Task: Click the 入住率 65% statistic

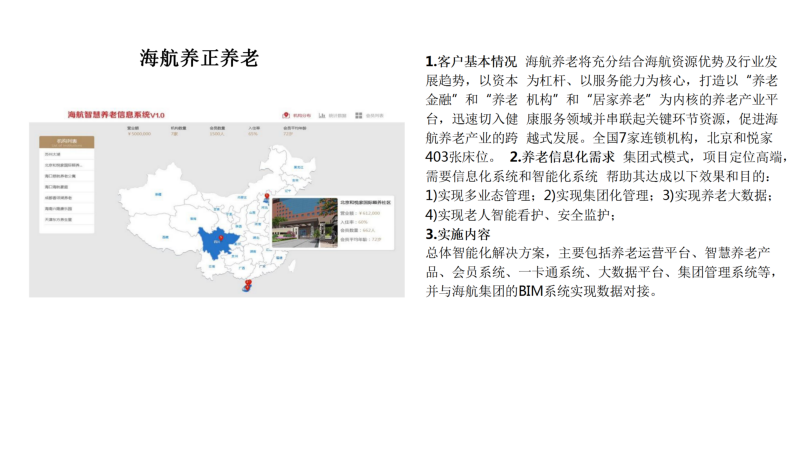Action: coord(254,131)
